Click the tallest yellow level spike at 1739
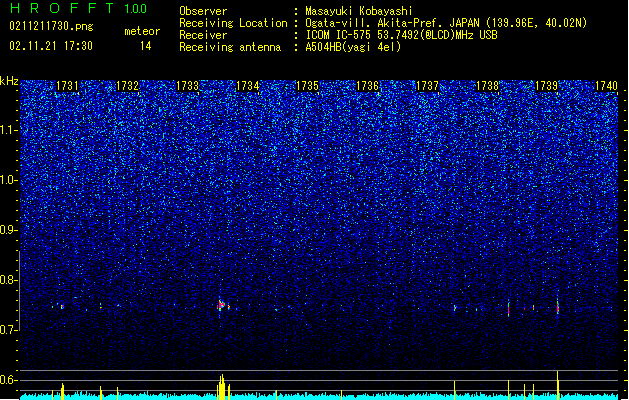This screenshot has width=629, height=400. pyautogui.click(x=558, y=385)
